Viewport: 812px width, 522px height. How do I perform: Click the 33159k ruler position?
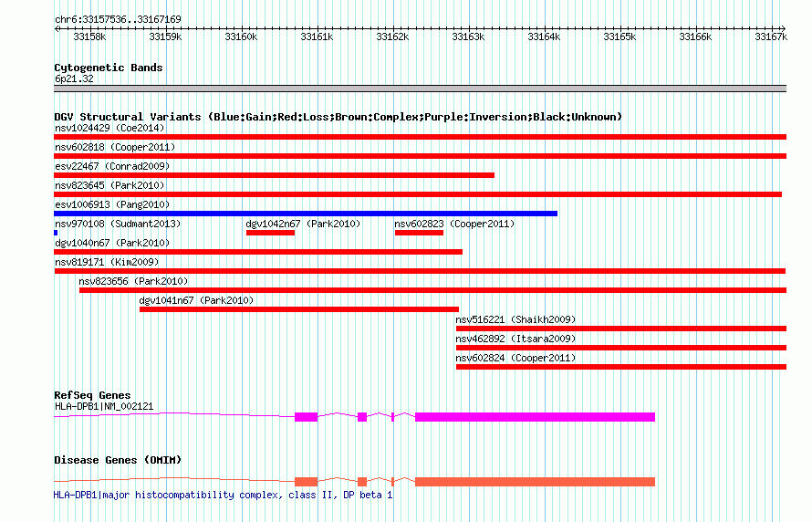tap(165, 37)
